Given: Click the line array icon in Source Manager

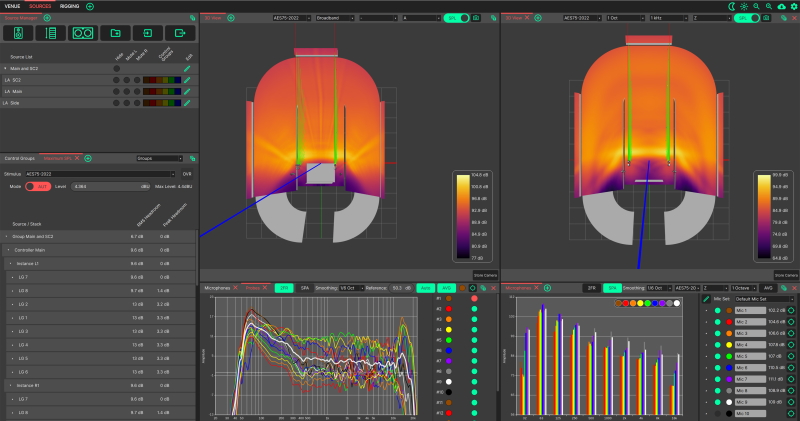Looking at the screenshot, I should [x=51, y=33].
